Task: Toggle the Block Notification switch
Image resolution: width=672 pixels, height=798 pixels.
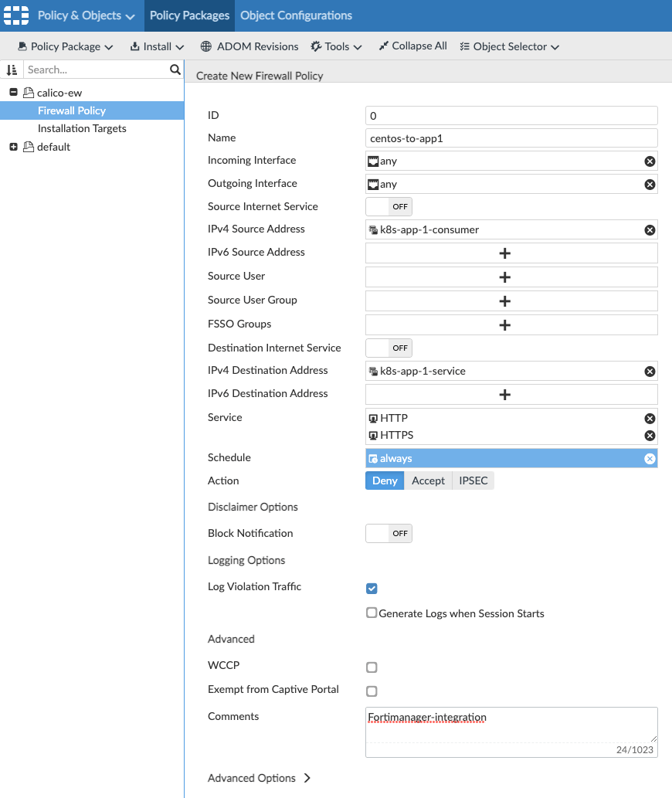Action: [x=389, y=533]
